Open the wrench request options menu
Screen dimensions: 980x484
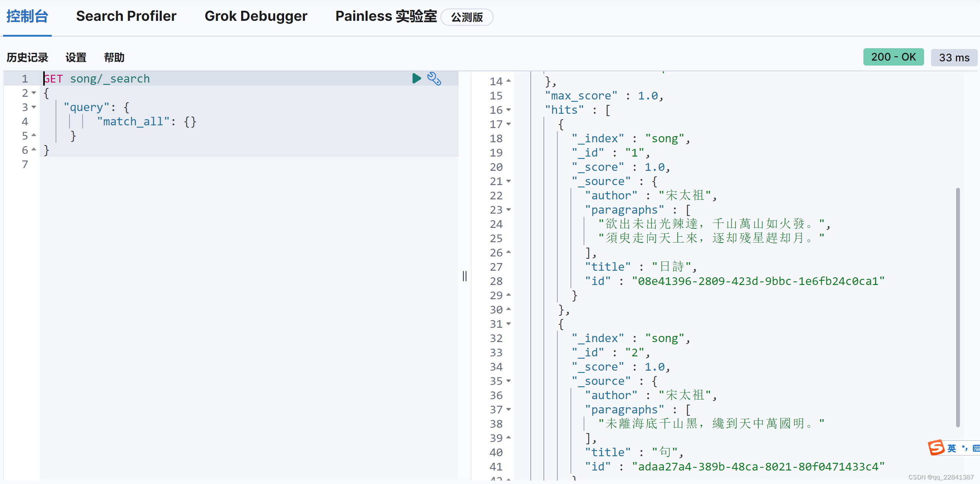pyautogui.click(x=434, y=78)
